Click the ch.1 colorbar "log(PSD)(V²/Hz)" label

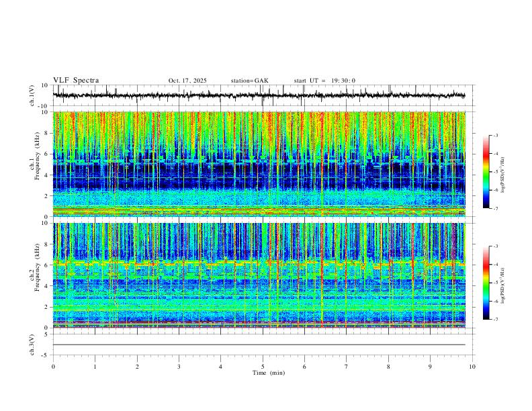click(x=502, y=175)
